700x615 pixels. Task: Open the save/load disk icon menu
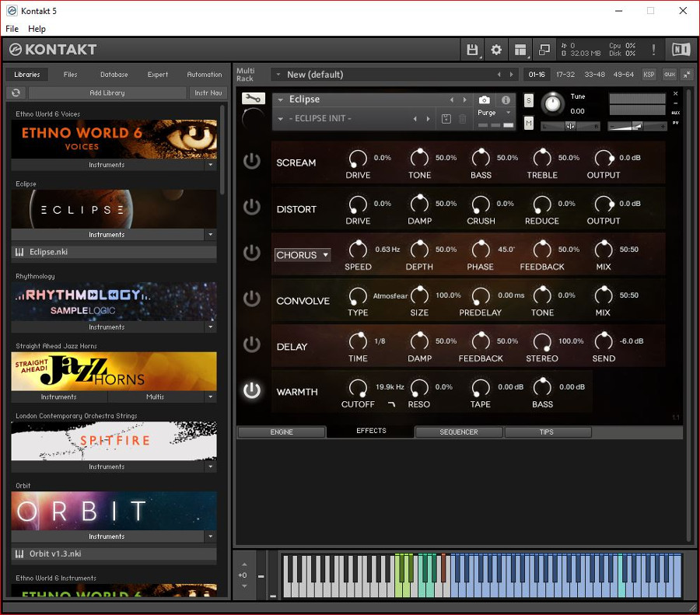coord(472,50)
